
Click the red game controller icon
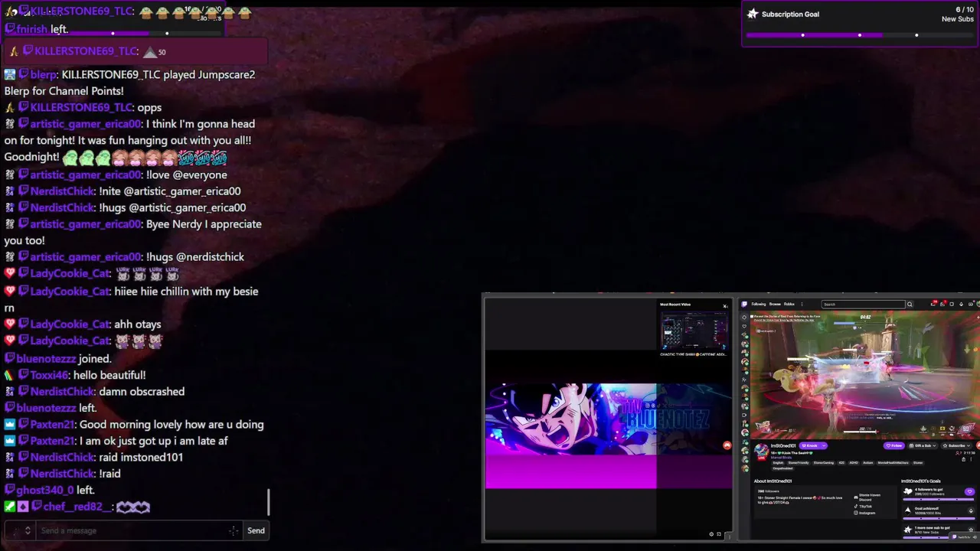tap(727, 445)
